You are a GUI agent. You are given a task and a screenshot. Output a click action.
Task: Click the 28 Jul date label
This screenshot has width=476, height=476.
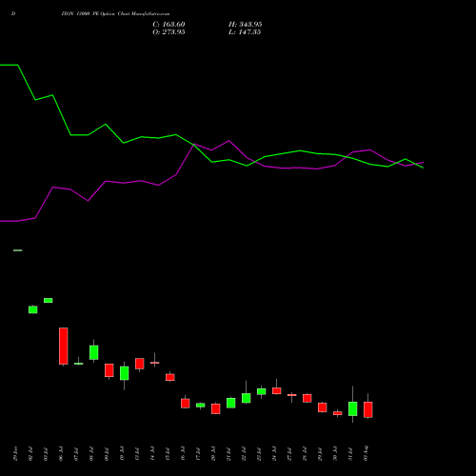(x=305, y=453)
